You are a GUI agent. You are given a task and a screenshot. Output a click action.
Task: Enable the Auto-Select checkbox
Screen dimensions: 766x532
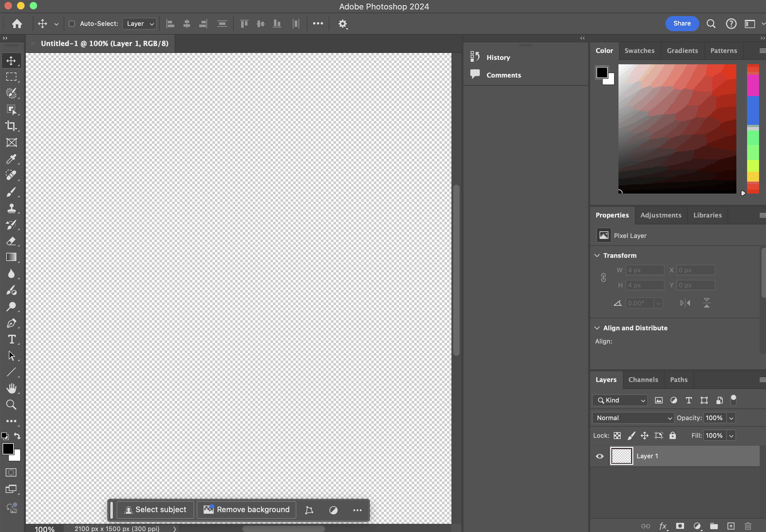[72, 24]
